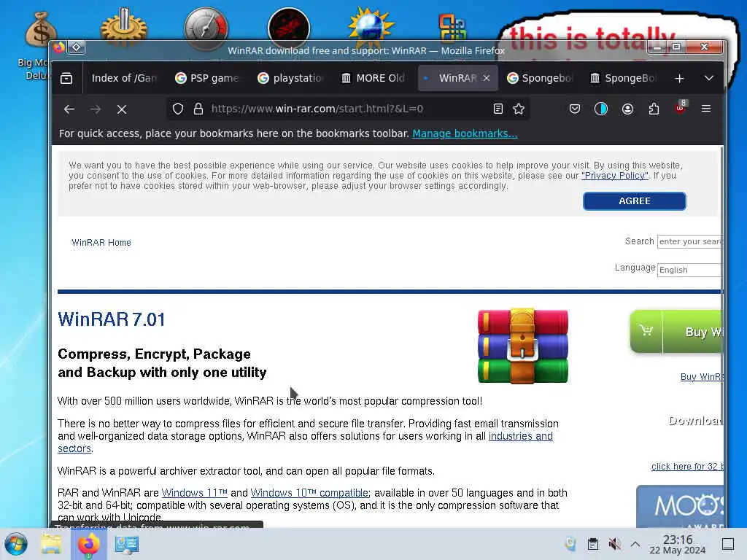Click the forward navigation arrow
This screenshot has height=560, width=747.
point(96,109)
